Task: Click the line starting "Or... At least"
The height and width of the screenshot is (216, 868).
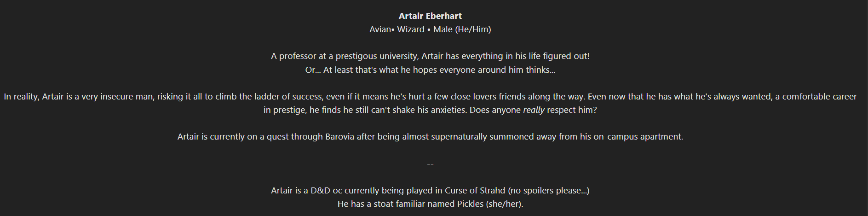Action: (x=430, y=70)
